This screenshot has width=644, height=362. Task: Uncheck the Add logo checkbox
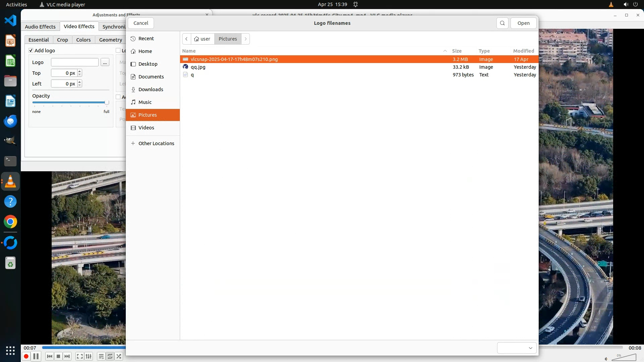[x=31, y=50]
